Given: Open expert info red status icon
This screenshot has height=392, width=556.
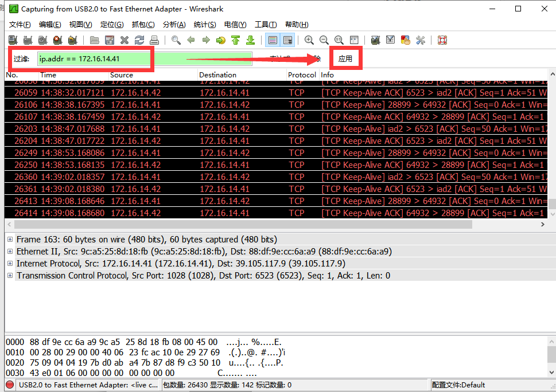Looking at the screenshot, I should pos(10,385).
